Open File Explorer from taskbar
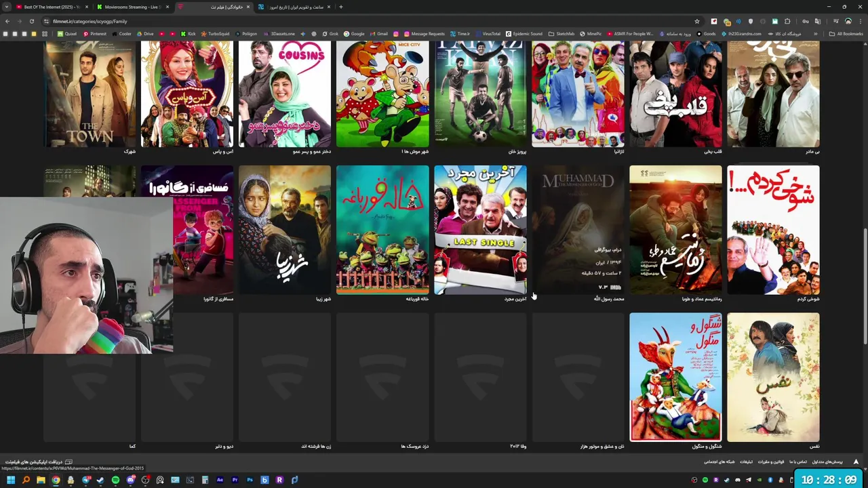Image resolution: width=868 pixels, height=488 pixels. tap(41, 480)
